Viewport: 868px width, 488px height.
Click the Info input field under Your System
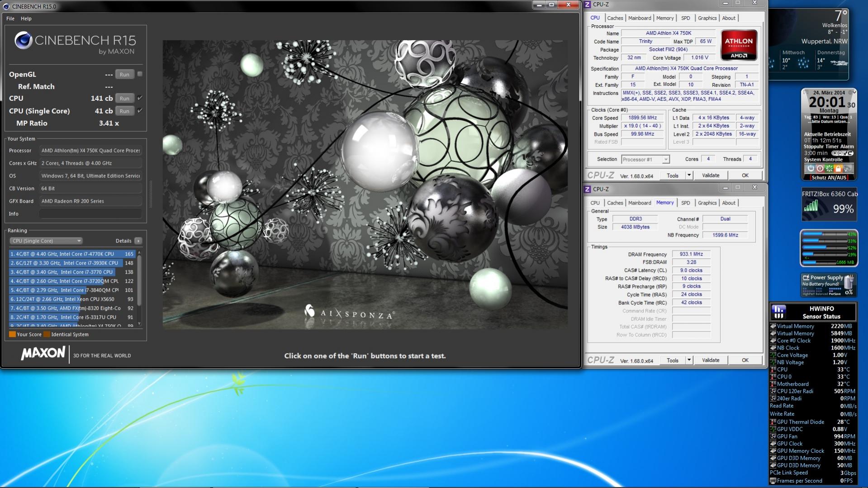(x=90, y=214)
